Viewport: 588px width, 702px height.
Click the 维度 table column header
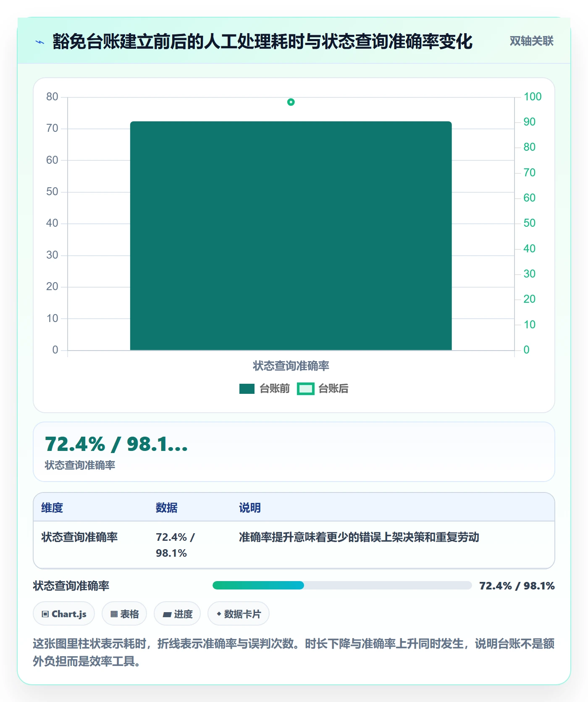point(52,508)
